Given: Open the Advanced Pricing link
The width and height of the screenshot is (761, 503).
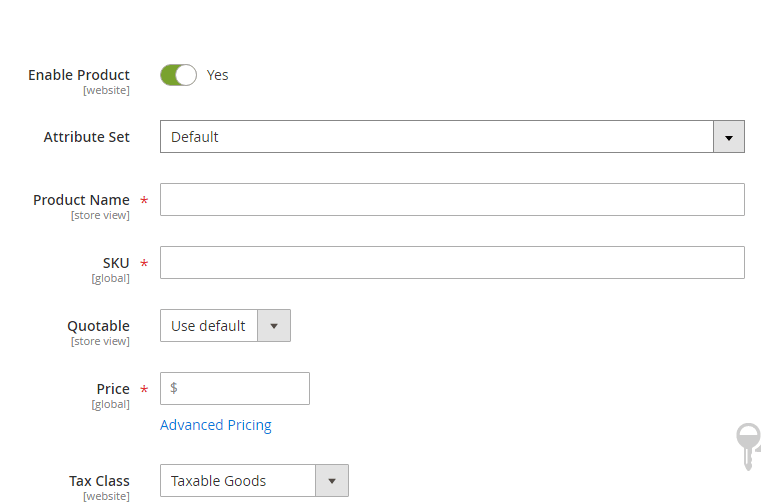Looking at the screenshot, I should (216, 425).
